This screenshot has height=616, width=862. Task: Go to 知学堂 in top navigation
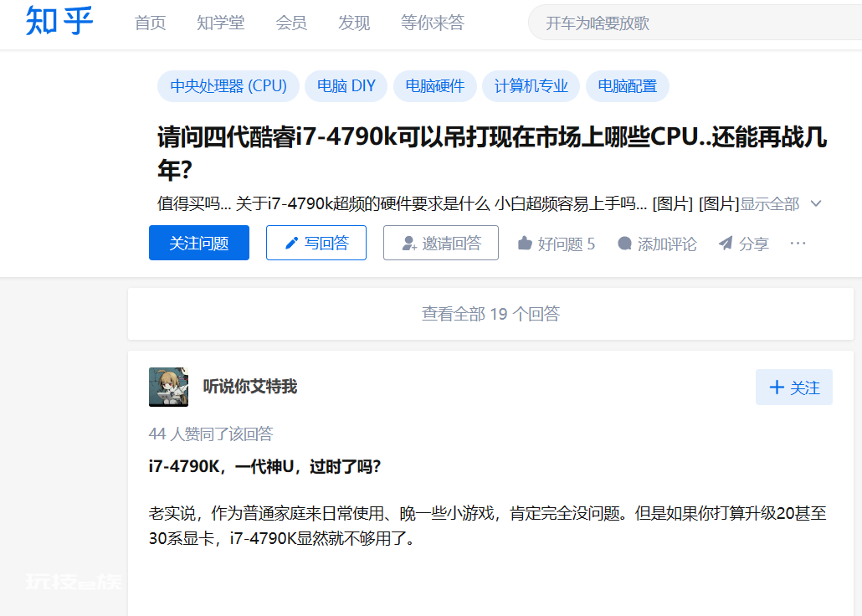[220, 23]
